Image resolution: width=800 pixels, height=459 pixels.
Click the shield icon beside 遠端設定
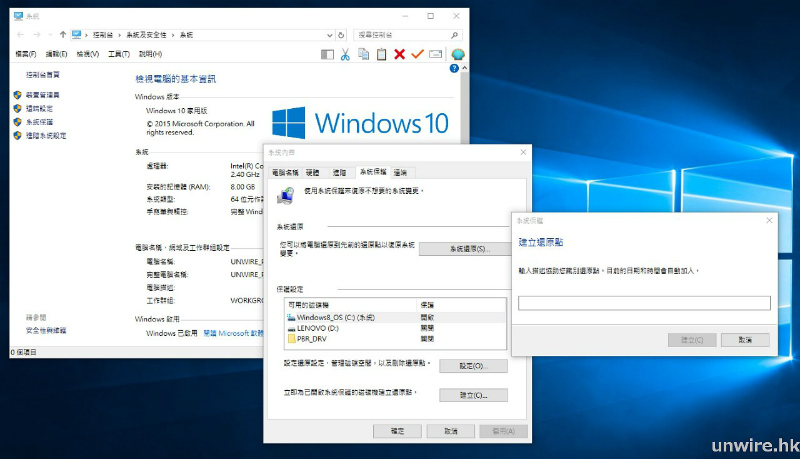click(x=17, y=109)
